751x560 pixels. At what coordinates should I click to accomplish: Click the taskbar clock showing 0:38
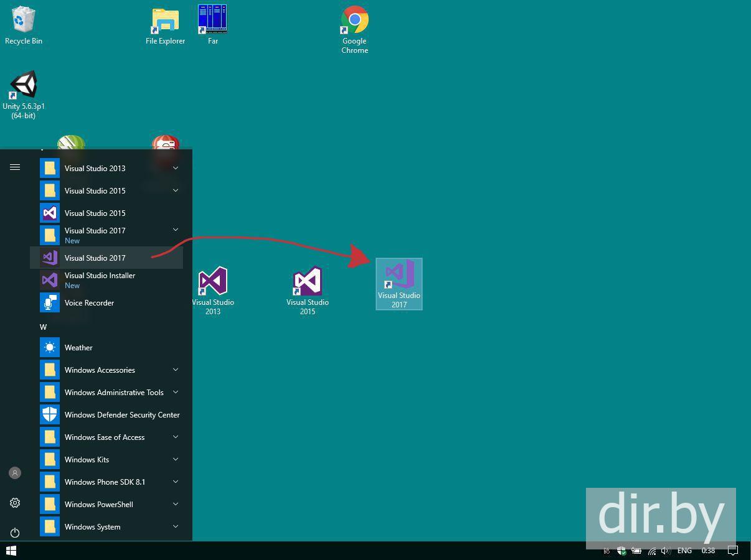[708, 551]
